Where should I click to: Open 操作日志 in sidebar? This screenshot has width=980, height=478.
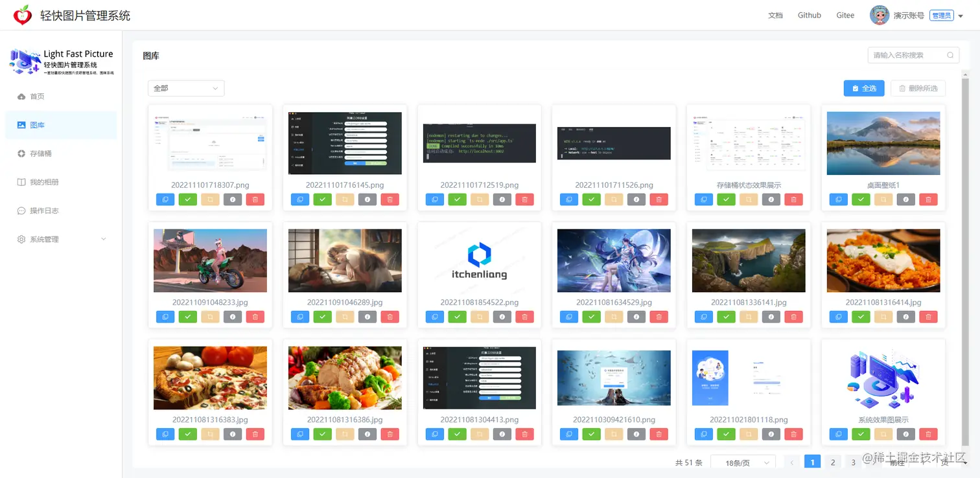[x=61, y=211]
